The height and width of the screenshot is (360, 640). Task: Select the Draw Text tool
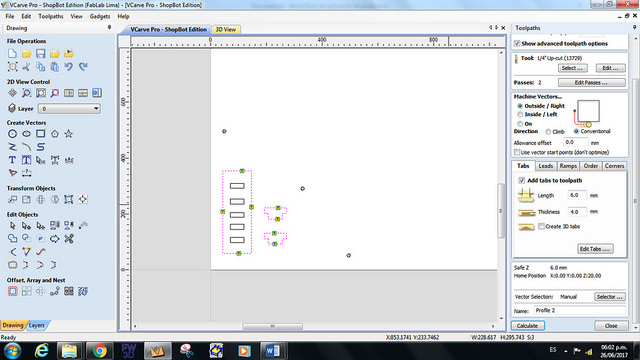(x=12, y=160)
